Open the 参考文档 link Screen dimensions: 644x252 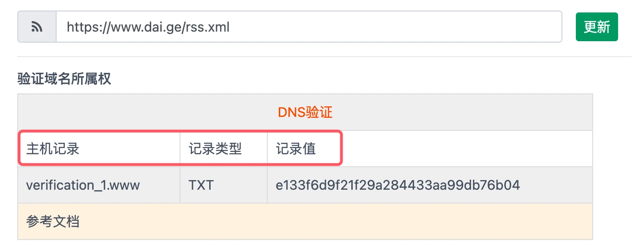pyautogui.click(x=53, y=222)
